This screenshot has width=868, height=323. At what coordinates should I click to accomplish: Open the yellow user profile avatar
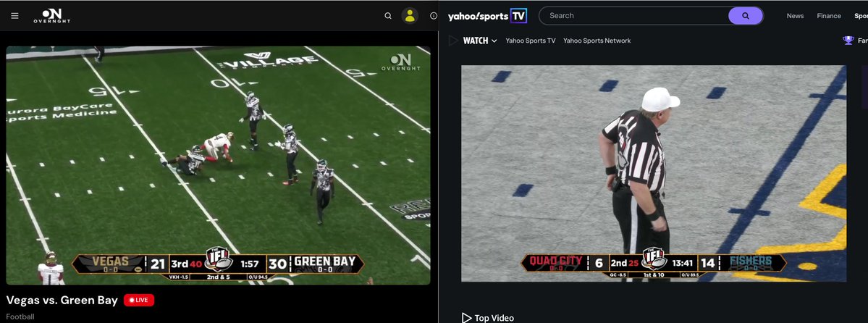[x=410, y=15]
